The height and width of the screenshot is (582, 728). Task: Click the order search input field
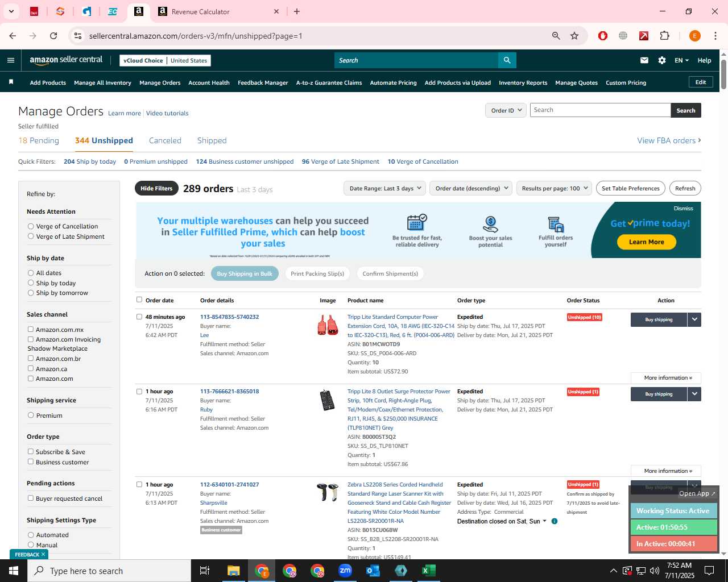tap(600, 110)
